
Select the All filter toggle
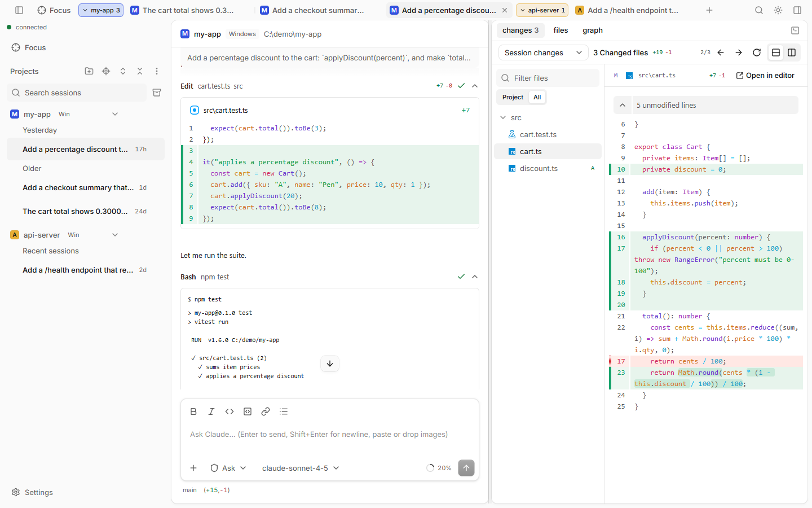(x=537, y=97)
